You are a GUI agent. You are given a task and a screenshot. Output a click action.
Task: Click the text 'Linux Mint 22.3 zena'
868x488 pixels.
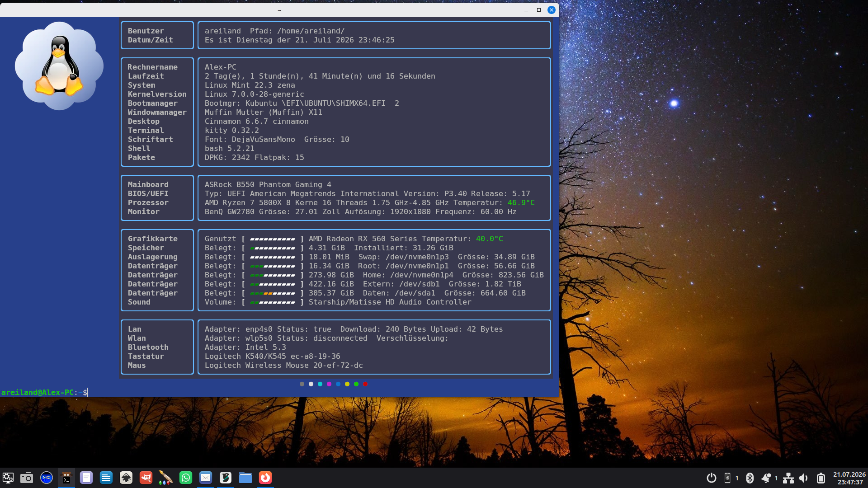click(x=250, y=85)
